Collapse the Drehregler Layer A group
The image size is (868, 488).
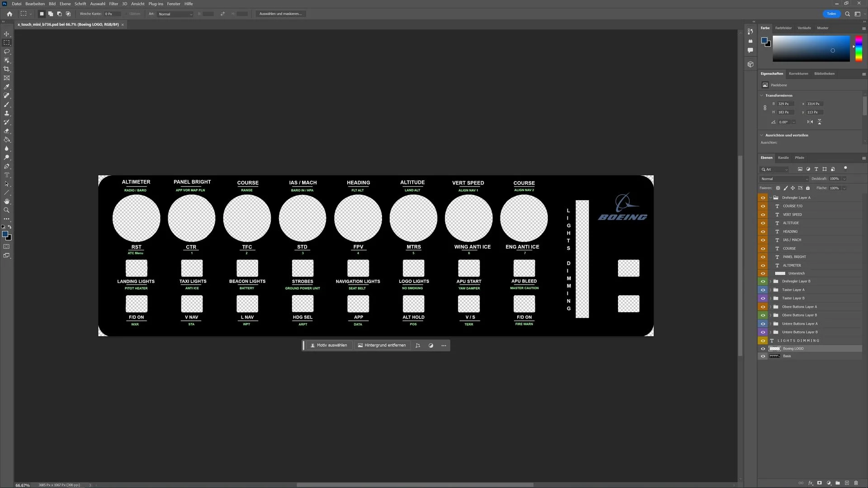[x=770, y=198]
